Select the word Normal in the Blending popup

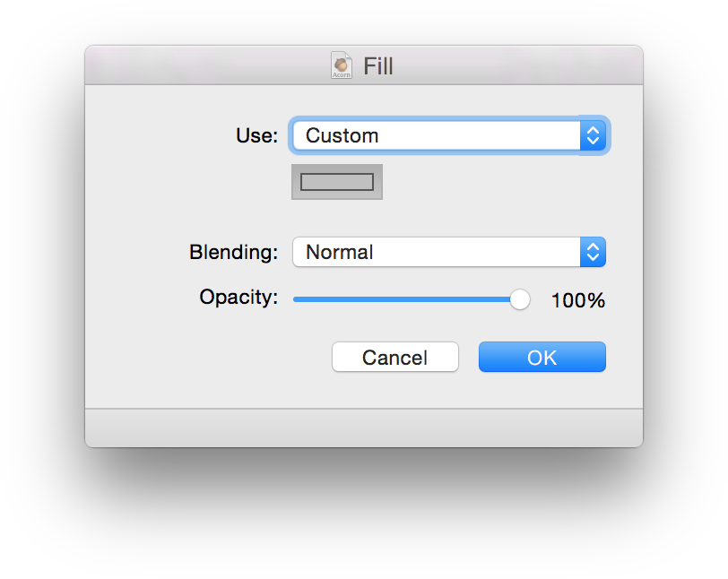point(339,253)
